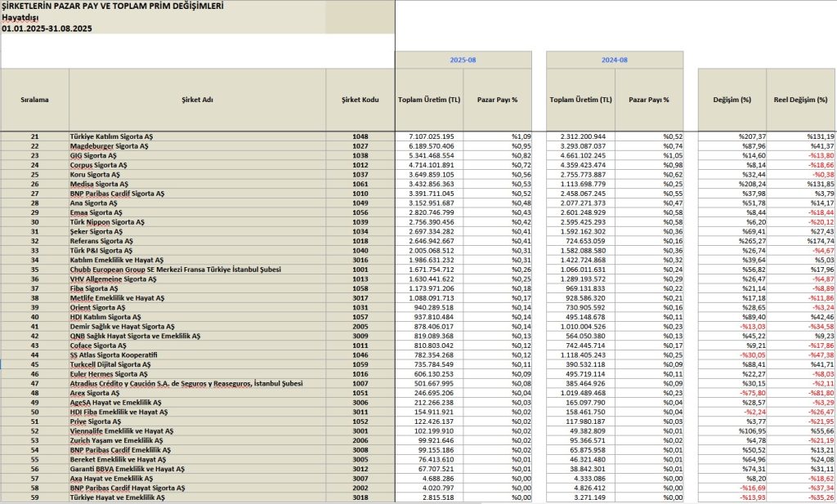This screenshot has width=837, height=504.
Task: Select the 'Referans Sigorta AŞ' cell
Action: 197,241
